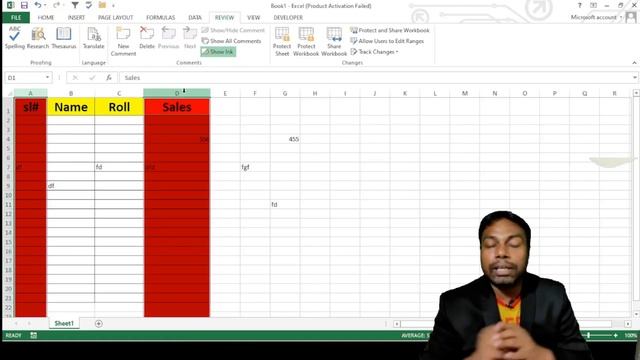Click the macro record icon in status bar
The height and width of the screenshot is (360, 640).
coord(33,335)
